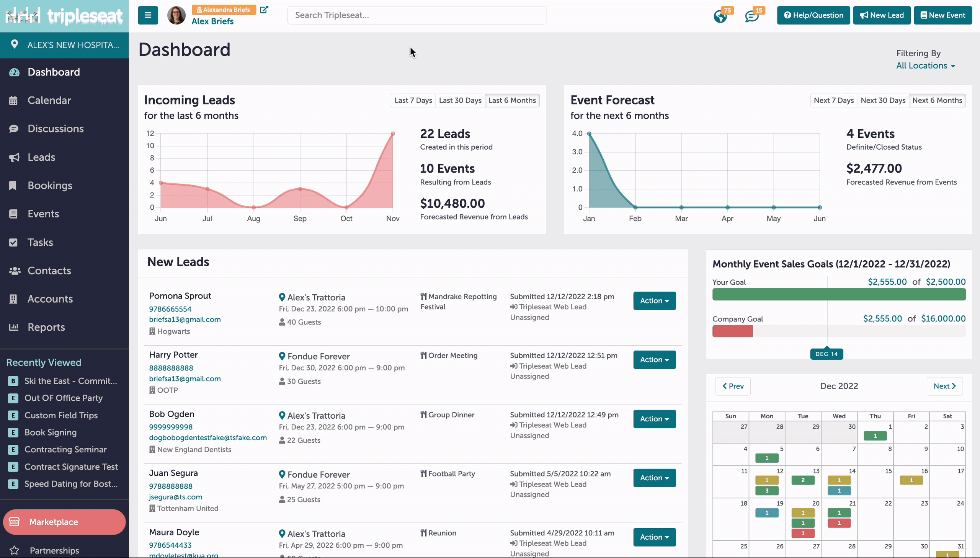Click the Discussions speech bubble icon
The width and height of the screenshot is (980, 558).
pyautogui.click(x=13, y=129)
